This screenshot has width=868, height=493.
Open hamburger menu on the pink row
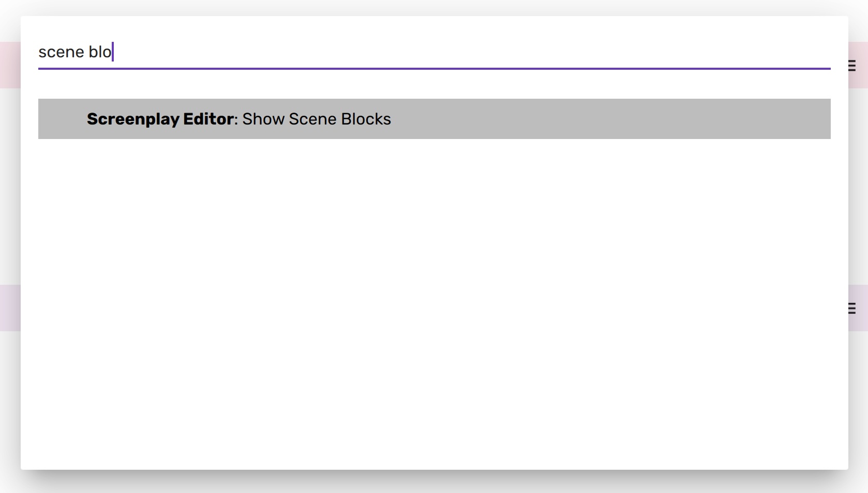pyautogui.click(x=852, y=66)
